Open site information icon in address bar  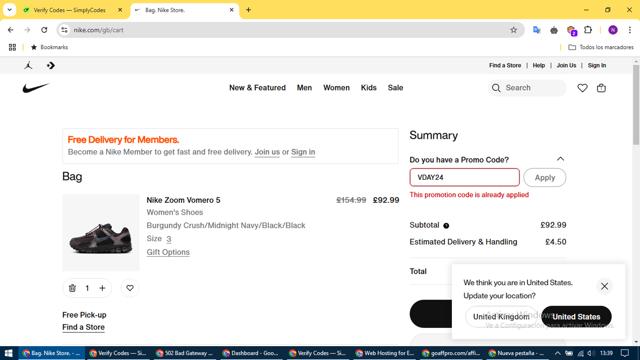[64, 30]
